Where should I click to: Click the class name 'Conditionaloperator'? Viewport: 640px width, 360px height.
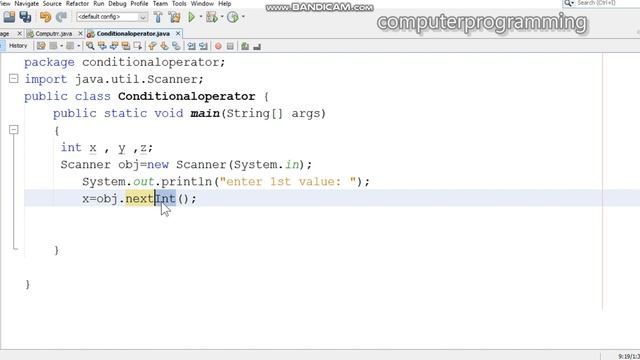(x=187, y=96)
